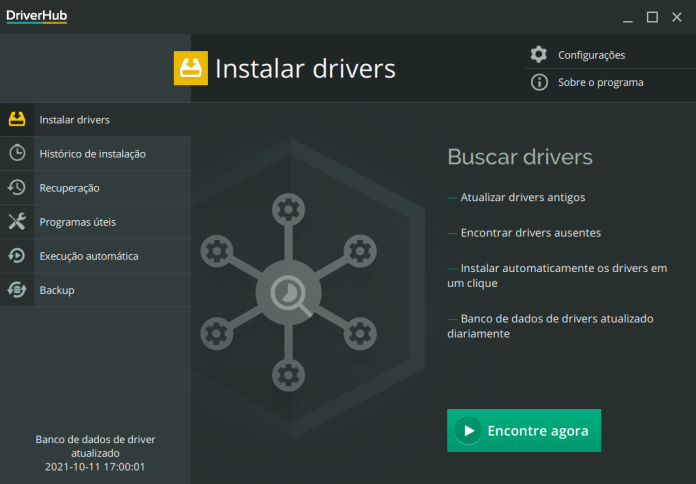This screenshot has height=484, width=696.
Task: Click the central magnifier search graphic
Action: pos(289,293)
